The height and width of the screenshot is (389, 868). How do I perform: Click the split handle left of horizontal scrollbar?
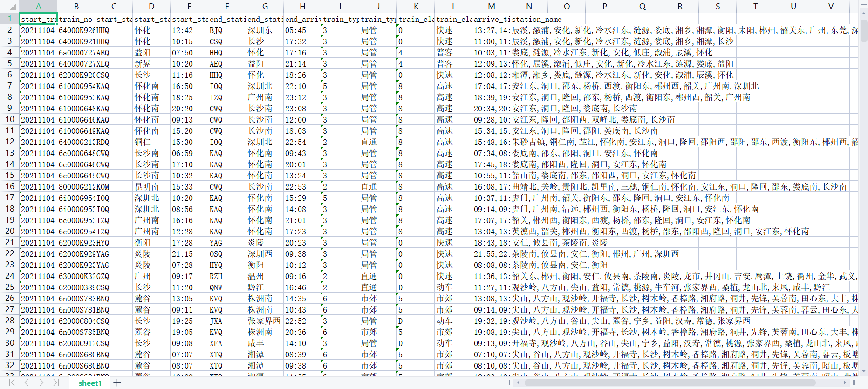click(x=509, y=382)
